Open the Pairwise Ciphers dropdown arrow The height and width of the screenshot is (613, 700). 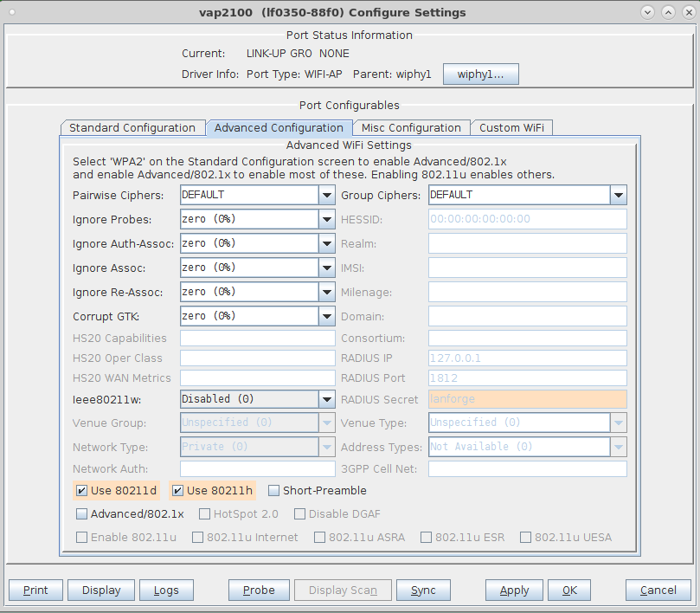click(327, 196)
